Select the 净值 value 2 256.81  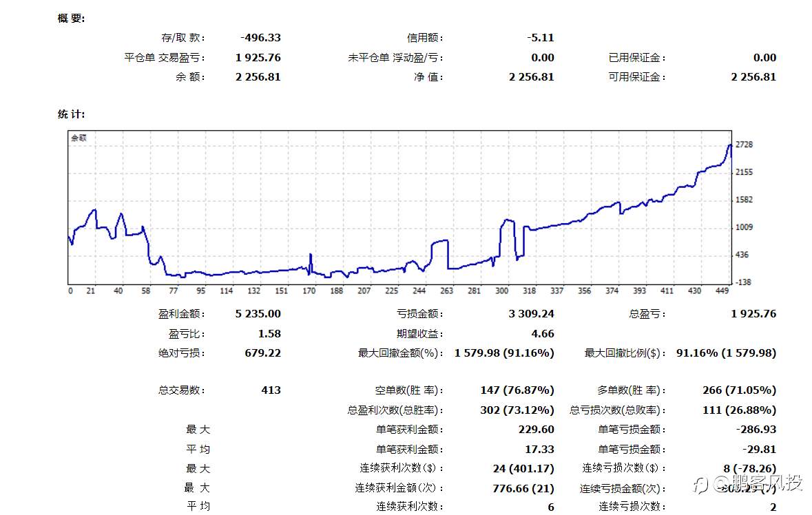pos(531,77)
